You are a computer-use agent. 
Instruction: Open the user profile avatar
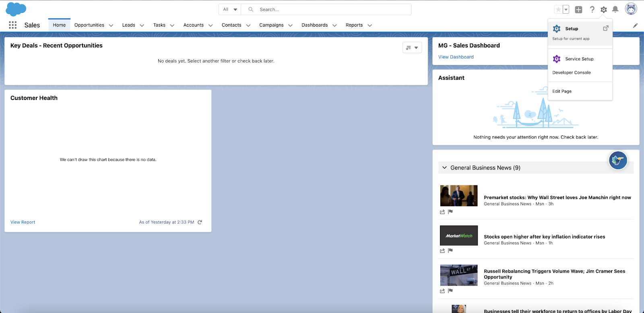tap(631, 8)
